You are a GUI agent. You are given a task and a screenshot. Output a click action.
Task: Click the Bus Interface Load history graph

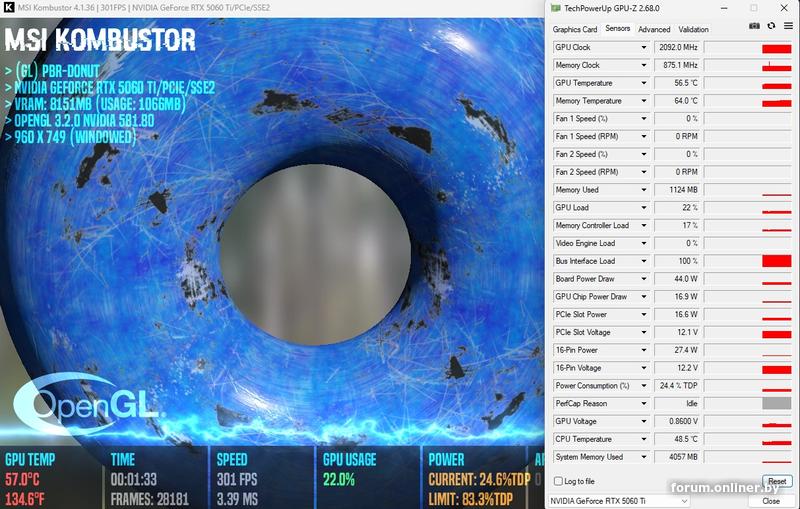[748, 261]
